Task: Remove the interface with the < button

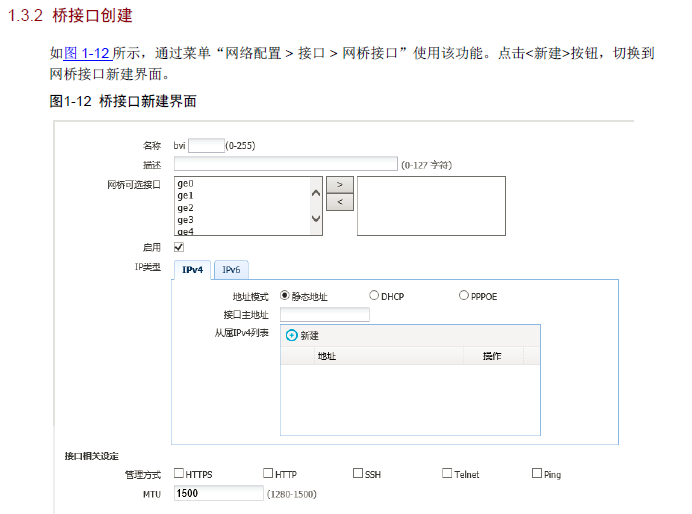Action: 340,202
